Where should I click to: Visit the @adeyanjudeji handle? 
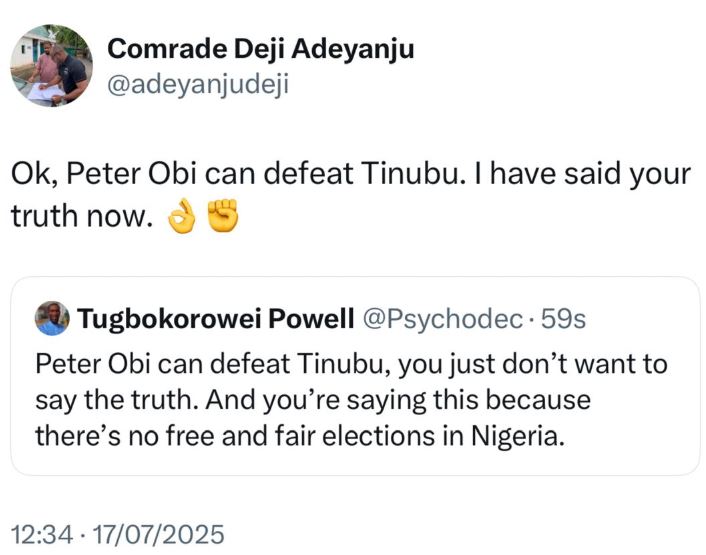point(197,85)
